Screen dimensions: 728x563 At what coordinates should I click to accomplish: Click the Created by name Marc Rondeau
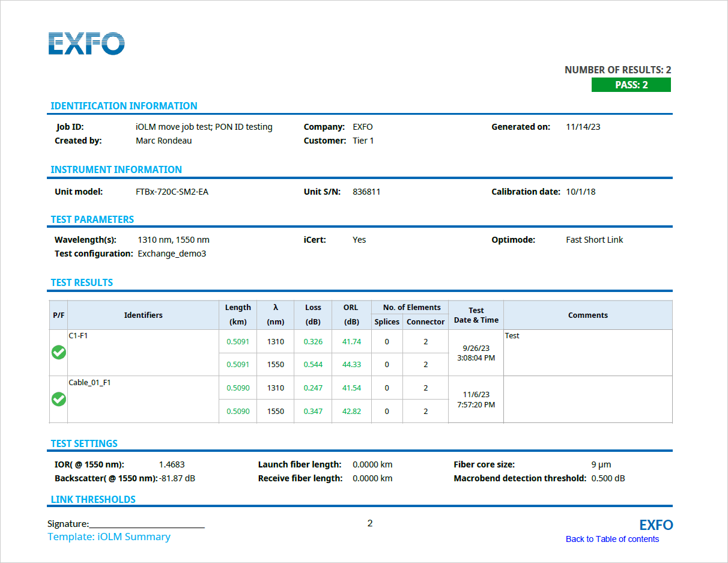tap(164, 141)
